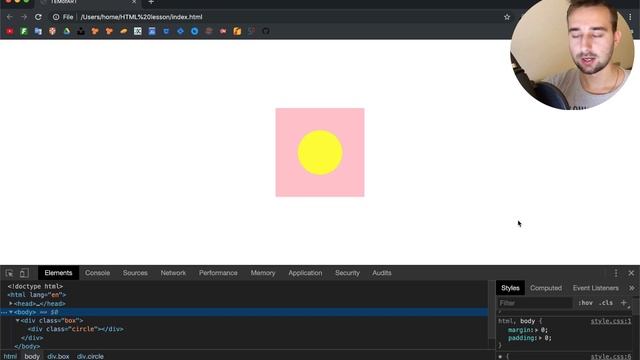Collapse the div class box node

pos(18,321)
